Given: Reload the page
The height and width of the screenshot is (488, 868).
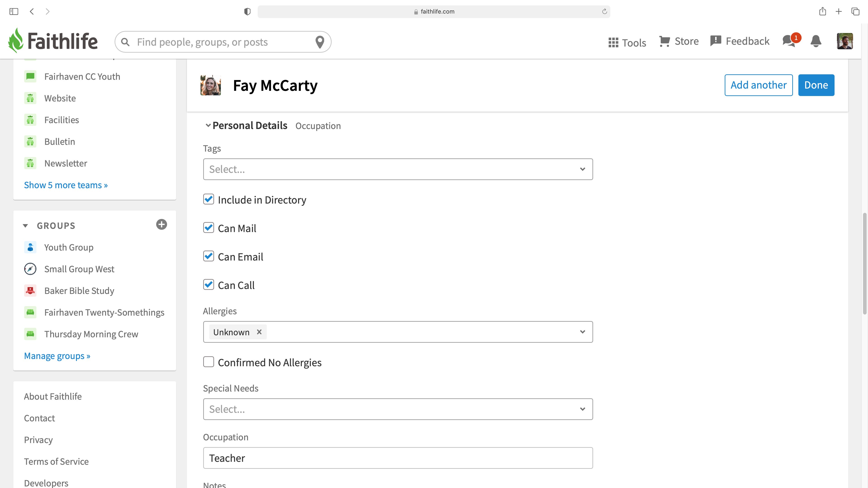Looking at the screenshot, I should 604,12.
